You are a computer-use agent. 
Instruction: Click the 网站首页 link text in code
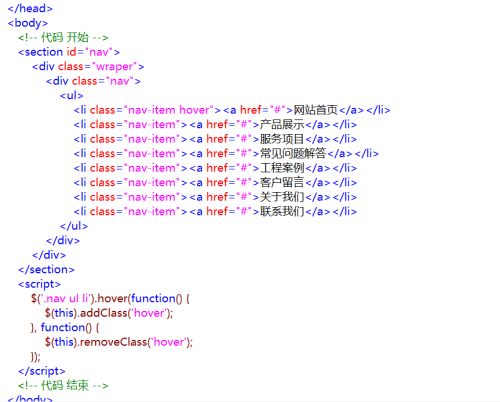point(316,110)
